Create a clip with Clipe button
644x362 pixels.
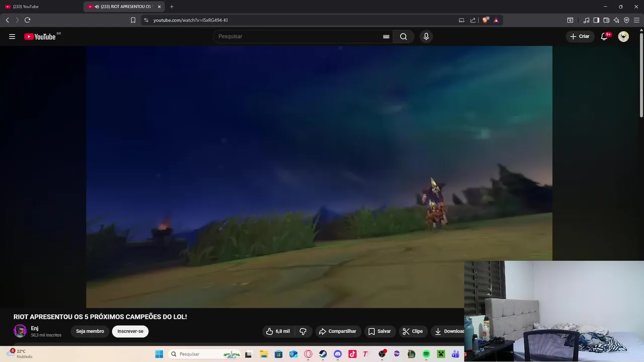pyautogui.click(x=413, y=331)
